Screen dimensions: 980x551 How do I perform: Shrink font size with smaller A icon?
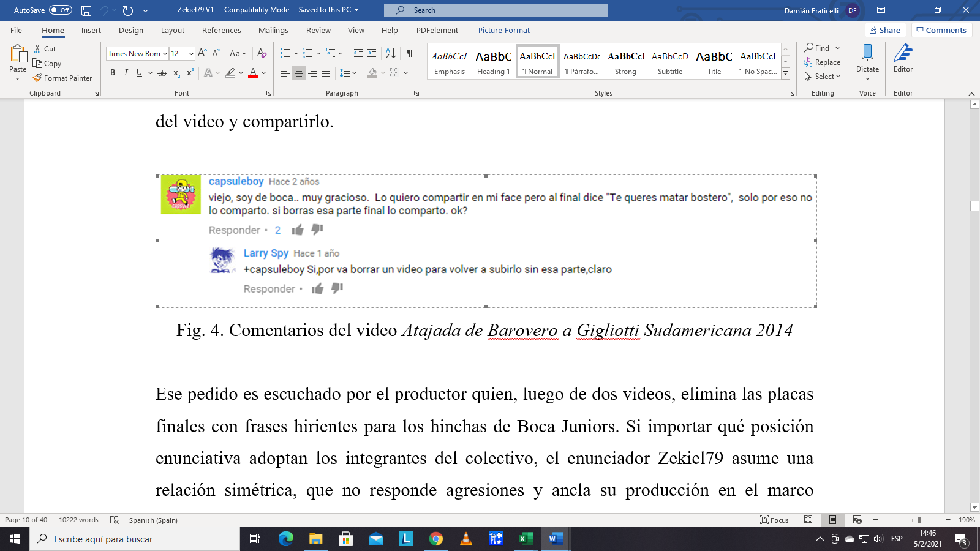click(216, 53)
